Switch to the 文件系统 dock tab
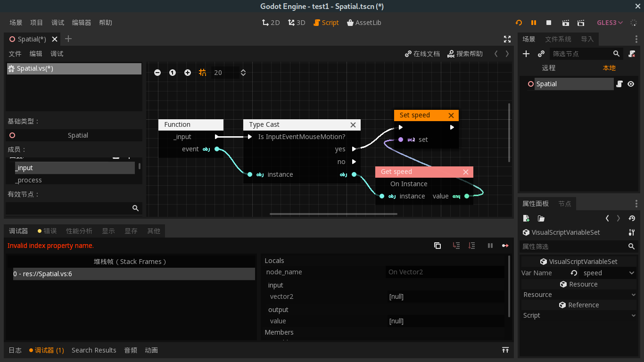The image size is (644, 362). (x=558, y=39)
